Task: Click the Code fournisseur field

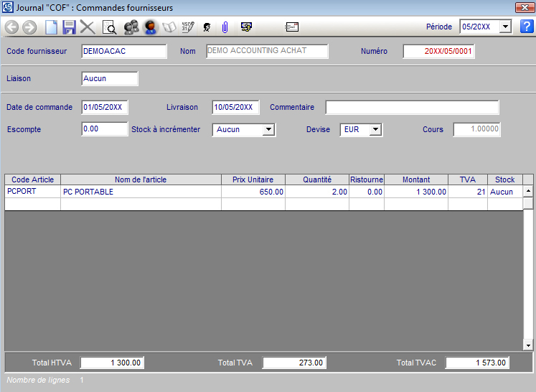Action: [124, 51]
